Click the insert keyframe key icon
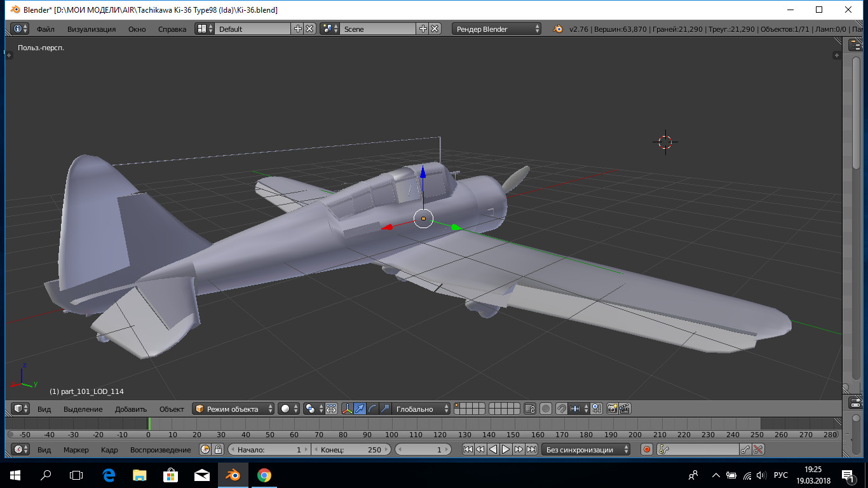This screenshot has width=868, height=488. point(745,450)
